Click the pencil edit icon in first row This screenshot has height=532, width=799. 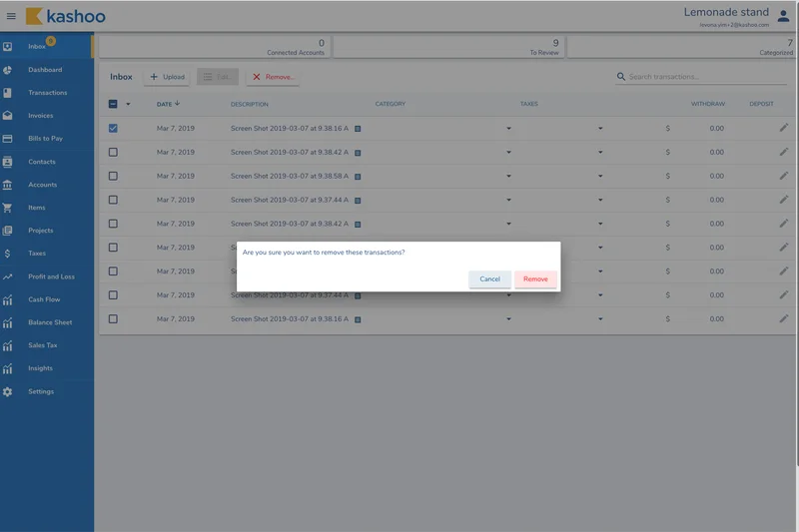pos(784,128)
